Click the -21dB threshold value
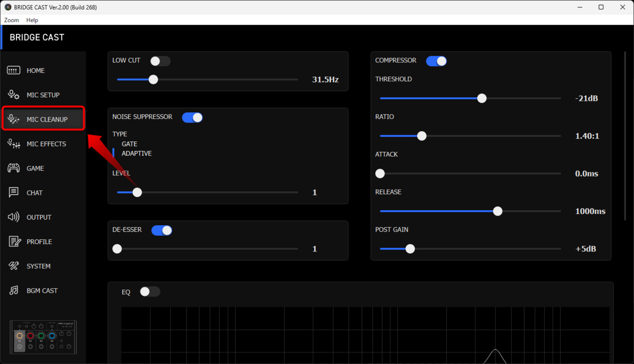634x364 pixels. pyautogui.click(x=586, y=98)
